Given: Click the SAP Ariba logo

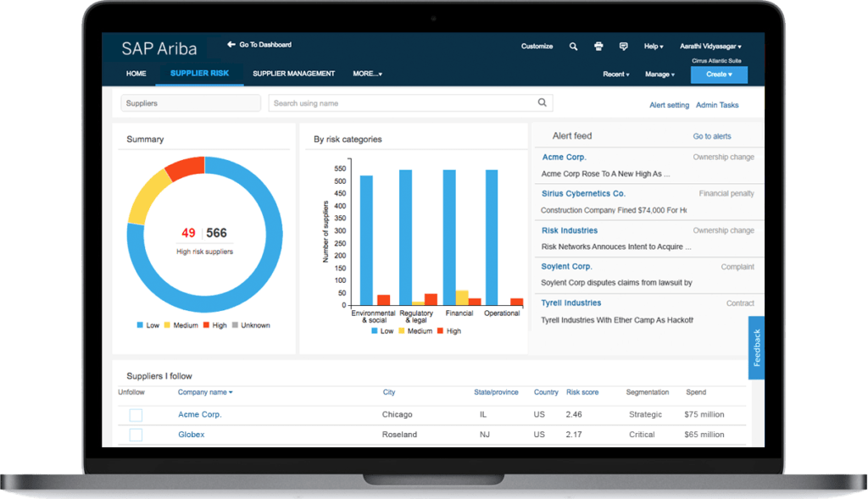Looking at the screenshot, I should tap(159, 48).
